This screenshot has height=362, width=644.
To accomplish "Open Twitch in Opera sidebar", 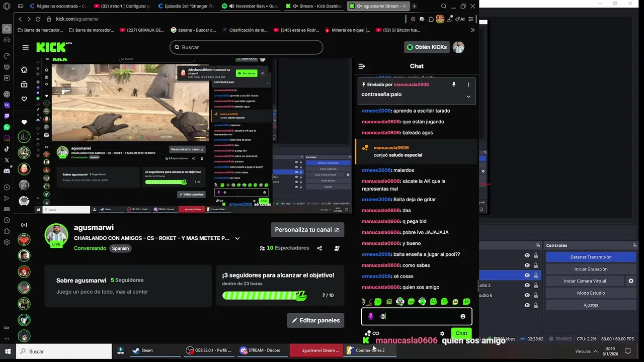I will tap(7, 116).
